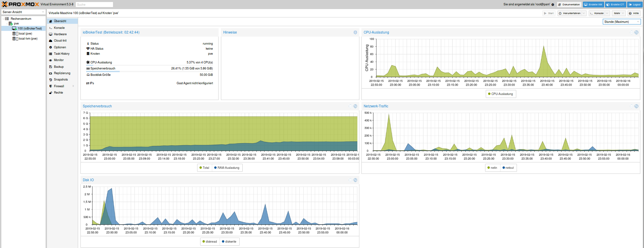Open the Konsole toolbar button
The height and width of the screenshot is (248, 644).
596,13
